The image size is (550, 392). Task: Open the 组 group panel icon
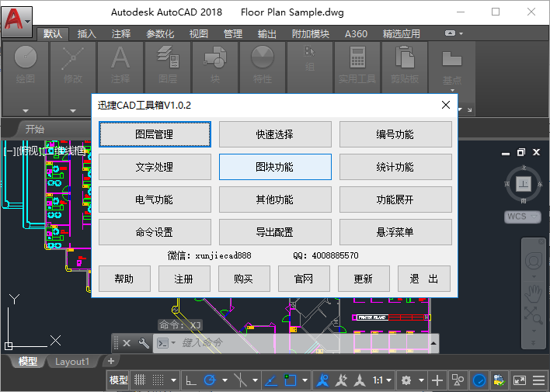(310, 52)
